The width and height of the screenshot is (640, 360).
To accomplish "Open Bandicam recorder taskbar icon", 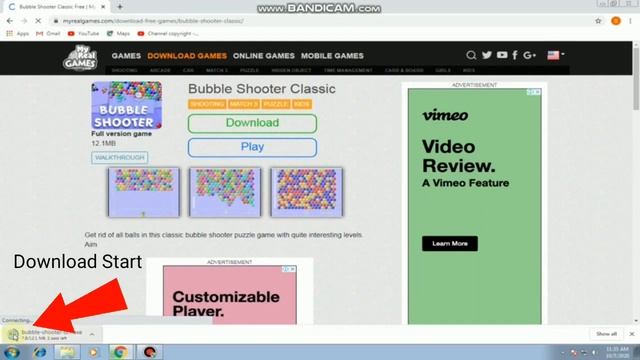I will 150,352.
